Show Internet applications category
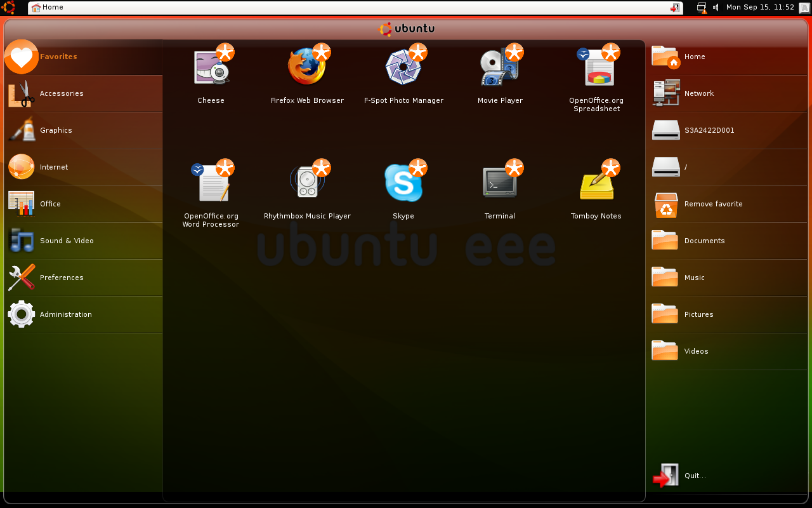Screen dimensions: 812x508 coord(84,168)
